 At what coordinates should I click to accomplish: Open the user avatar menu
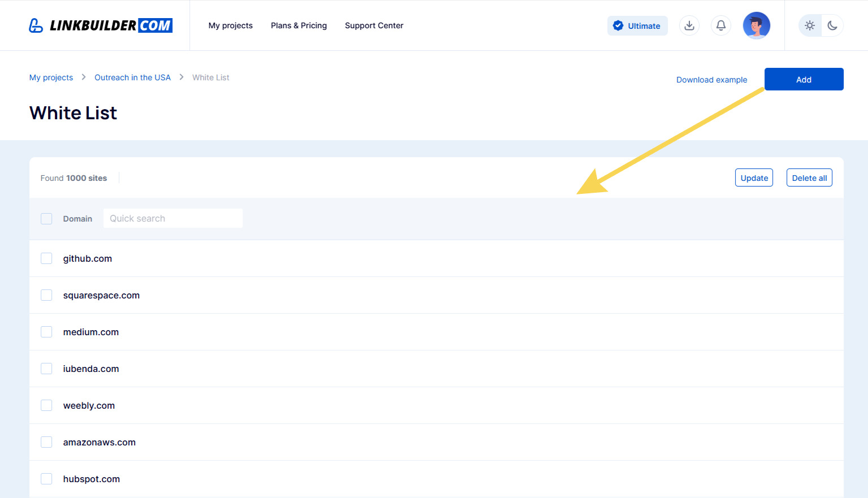tap(756, 25)
